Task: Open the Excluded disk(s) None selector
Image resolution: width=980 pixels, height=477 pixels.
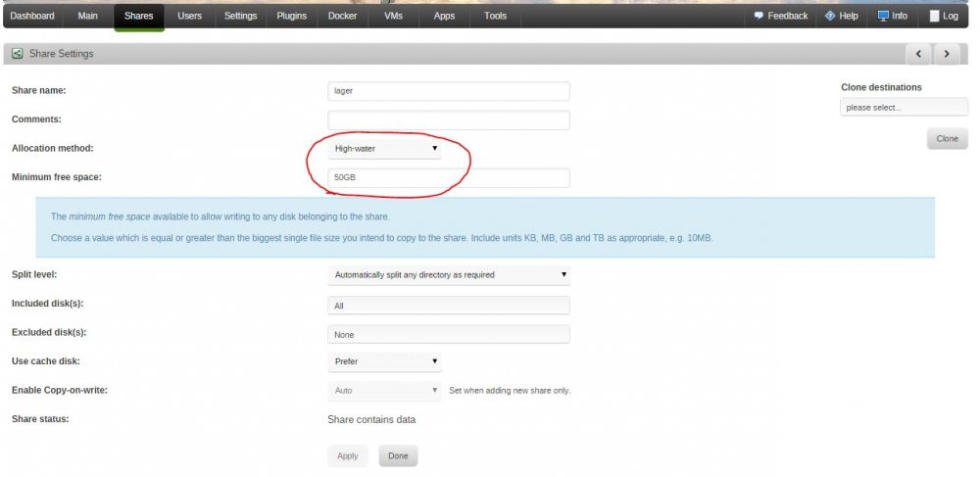Action: coord(449,334)
